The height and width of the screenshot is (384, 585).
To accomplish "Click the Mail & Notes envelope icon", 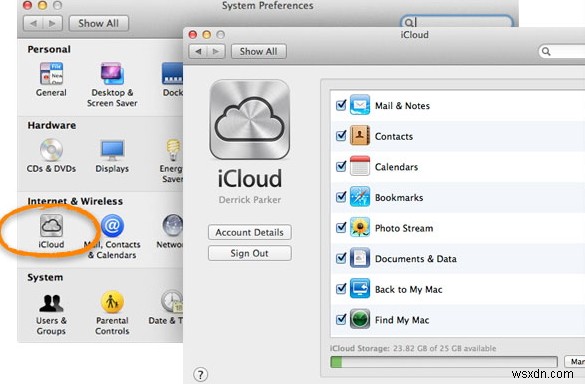I will pos(360,105).
